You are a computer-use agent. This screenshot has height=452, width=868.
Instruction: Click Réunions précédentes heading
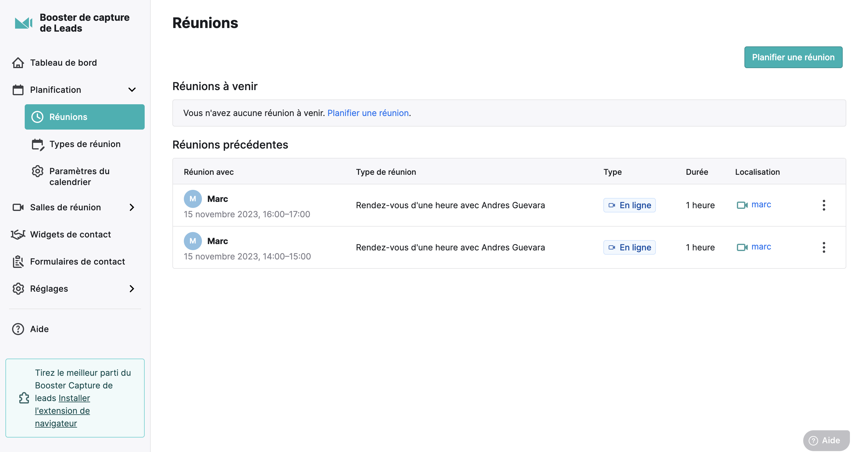pos(230,145)
